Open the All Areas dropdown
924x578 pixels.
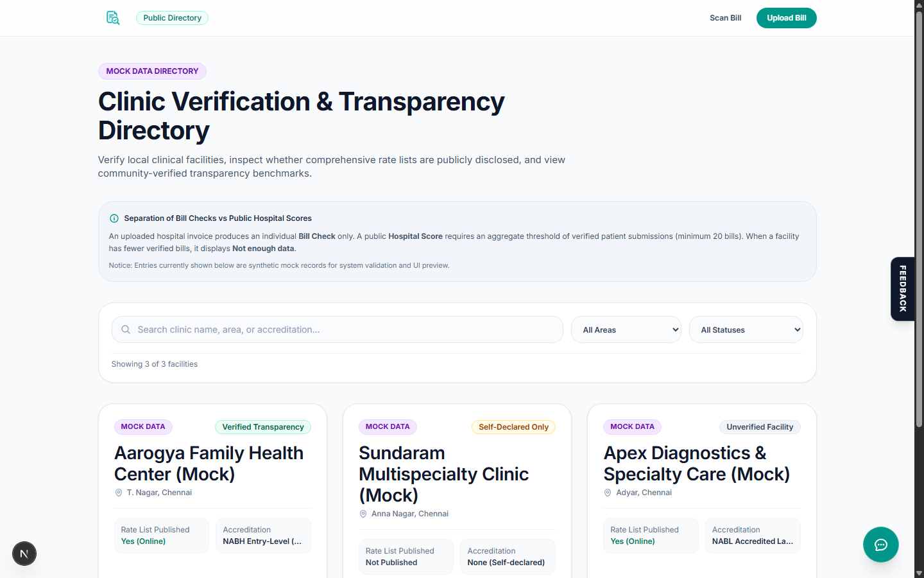626,329
